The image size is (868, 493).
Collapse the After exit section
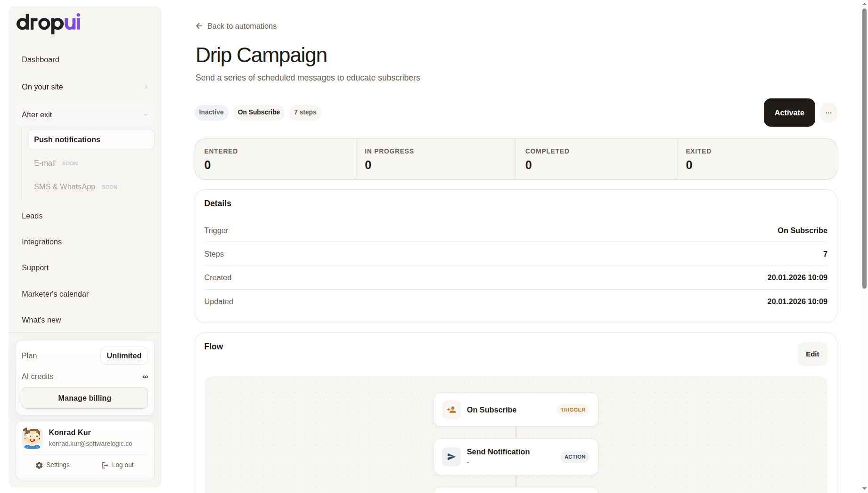pyautogui.click(x=84, y=114)
